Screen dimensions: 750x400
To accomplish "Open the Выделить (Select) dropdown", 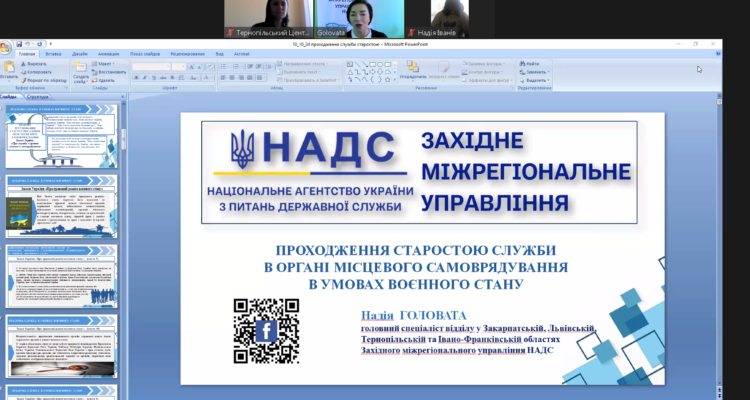I will point(534,80).
